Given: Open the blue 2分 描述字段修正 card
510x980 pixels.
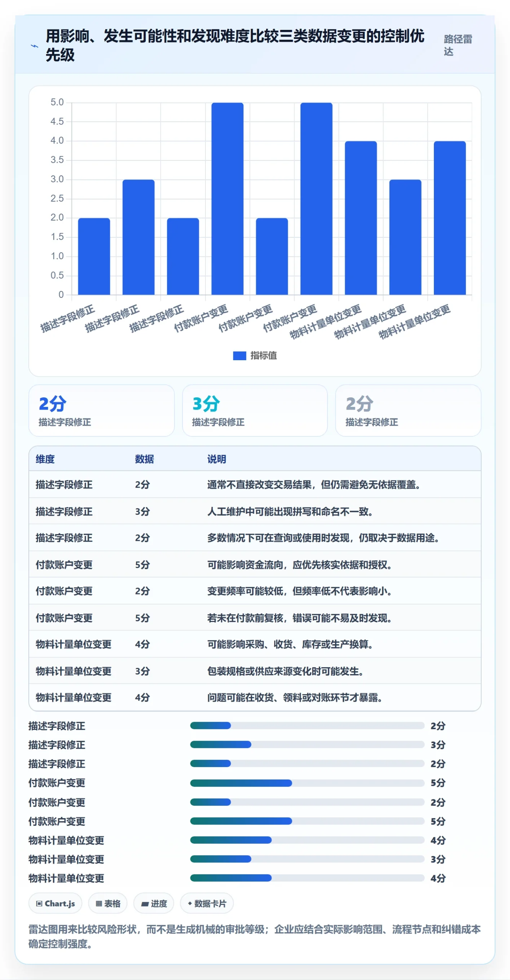Looking at the screenshot, I should pyautogui.click(x=101, y=410).
